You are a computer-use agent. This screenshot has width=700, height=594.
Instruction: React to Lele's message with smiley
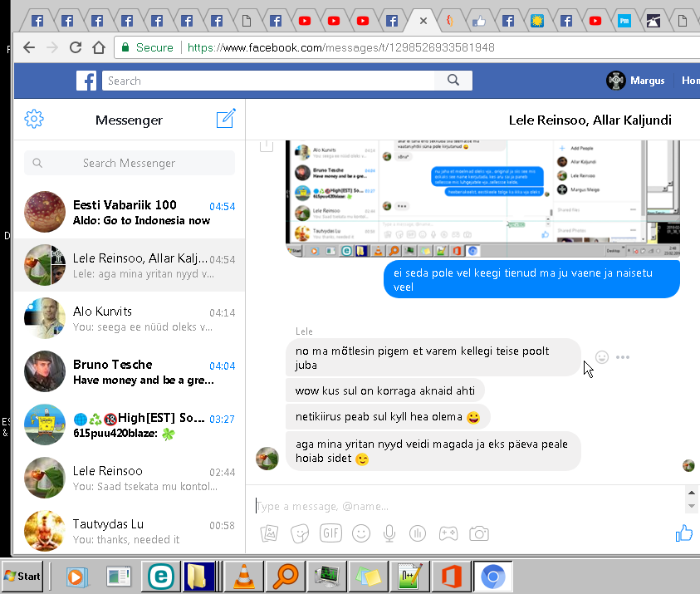pyautogui.click(x=602, y=357)
